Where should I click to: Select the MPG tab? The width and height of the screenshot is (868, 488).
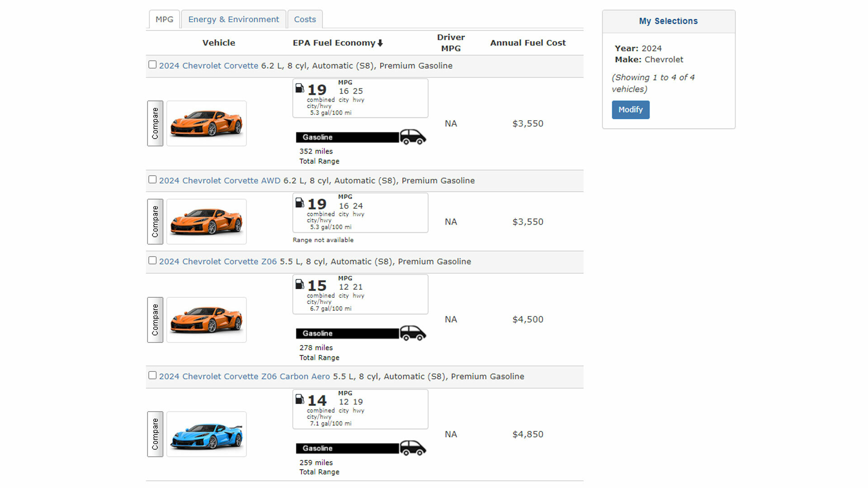point(164,19)
